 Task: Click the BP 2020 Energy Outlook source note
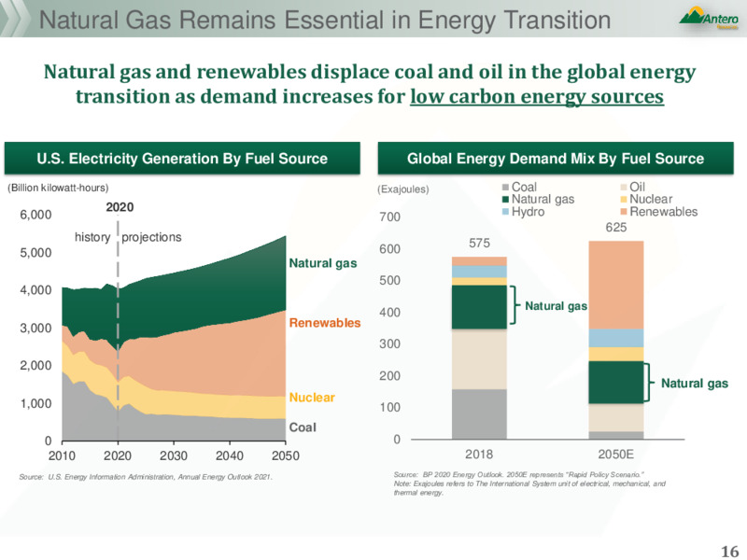(x=519, y=475)
